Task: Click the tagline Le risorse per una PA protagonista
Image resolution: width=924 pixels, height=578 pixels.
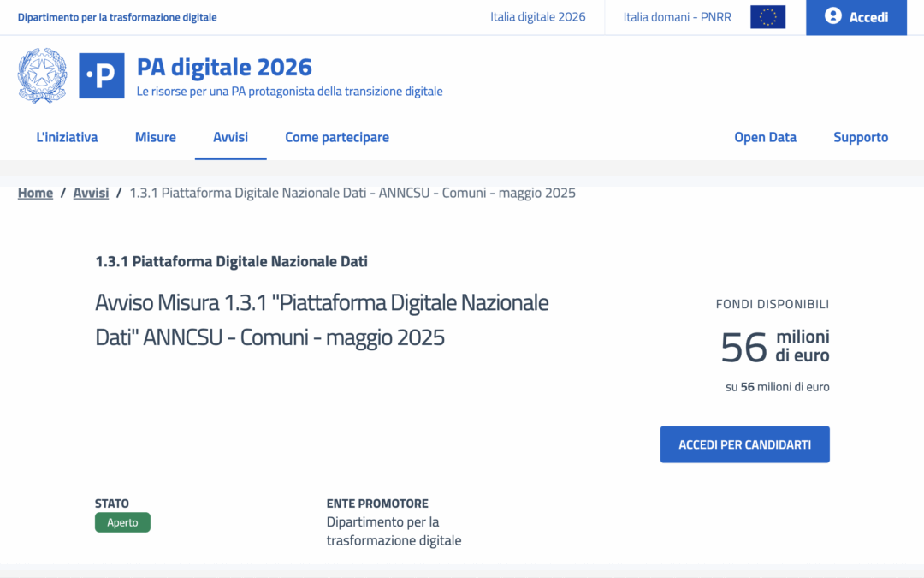Action: coord(289,92)
